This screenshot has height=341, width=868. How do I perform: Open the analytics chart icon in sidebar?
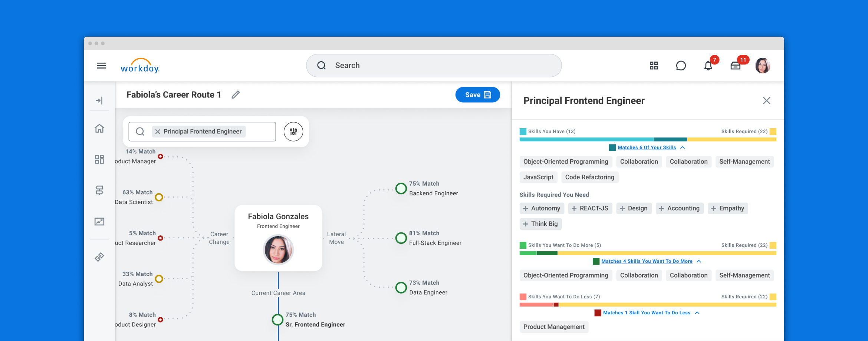(x=99, y=222)
